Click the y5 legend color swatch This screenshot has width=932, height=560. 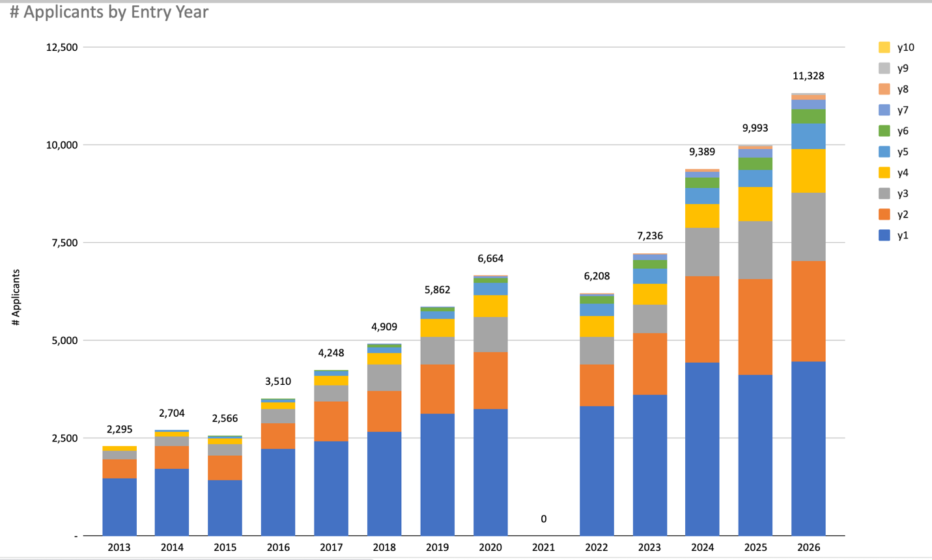(884, 152)
